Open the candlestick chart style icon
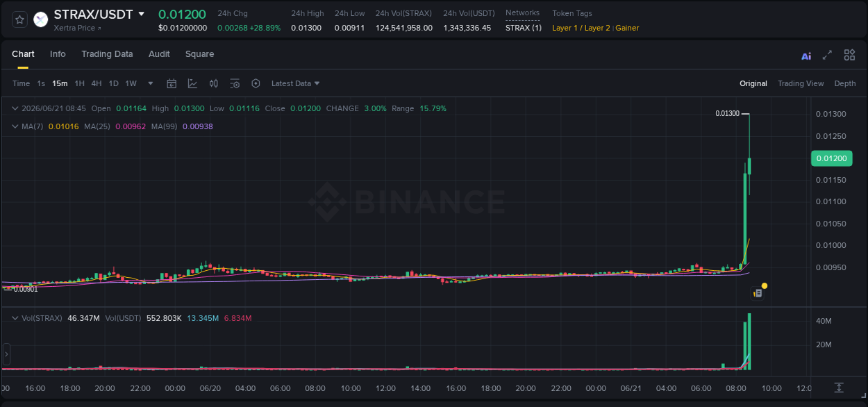Screen dimensions: 868x407 (x=214, y=83)
